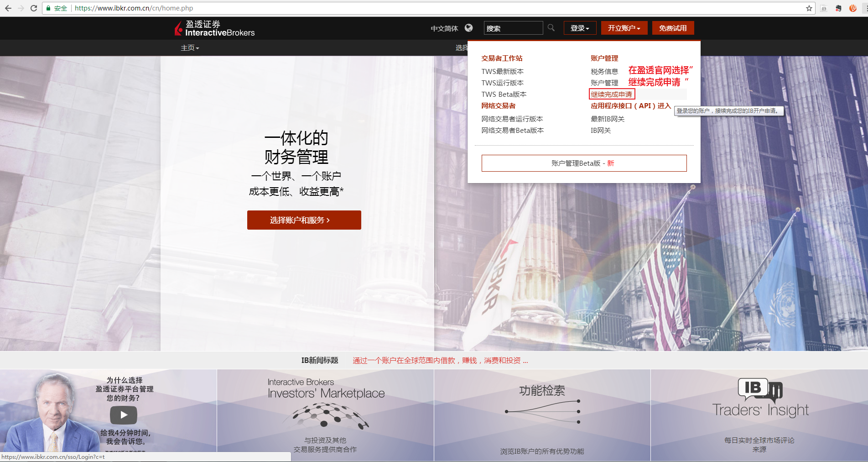This screenshot has height=462, width=868.
Task: Click the address bar URL
Action: click(134, 8)
